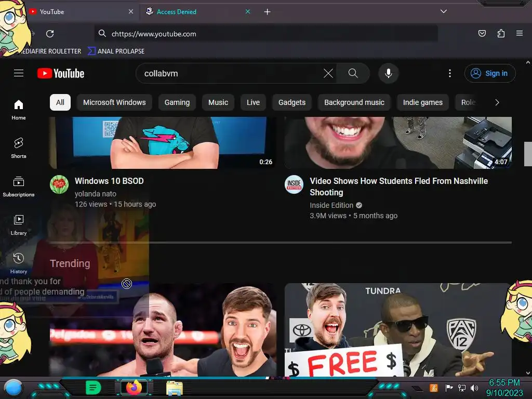
Task: Open a new browser tab
Action: (x=268, y=12)
